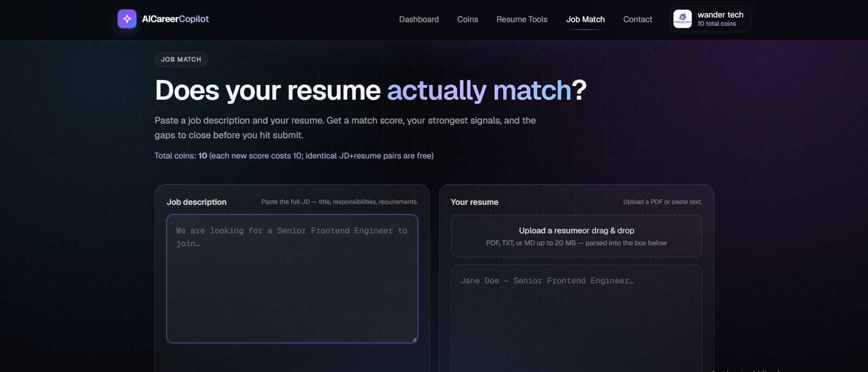868x372 pixels.
Task: Click the 'Does your resume actually match?' headline
Action: [371, 90]
